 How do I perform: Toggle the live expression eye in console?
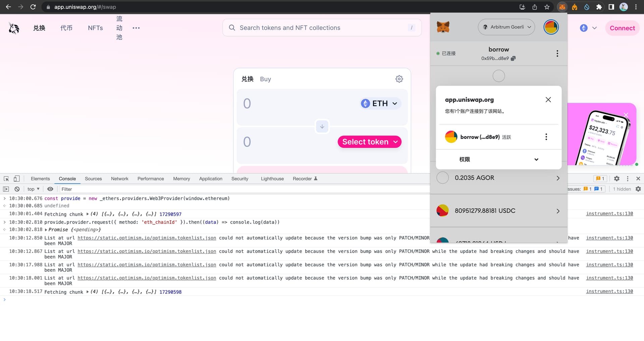pos(50,189)
